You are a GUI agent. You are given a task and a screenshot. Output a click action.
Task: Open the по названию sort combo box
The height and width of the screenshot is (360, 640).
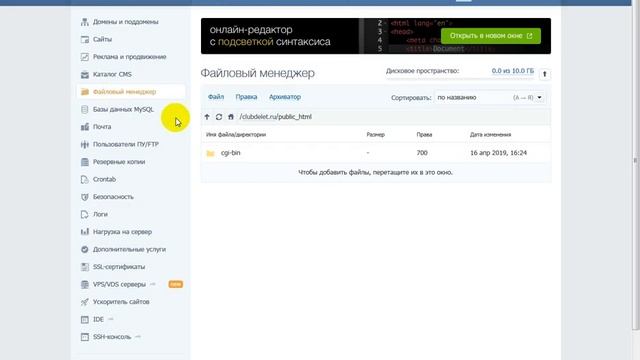pyautogui.click(x=489, y=98)
